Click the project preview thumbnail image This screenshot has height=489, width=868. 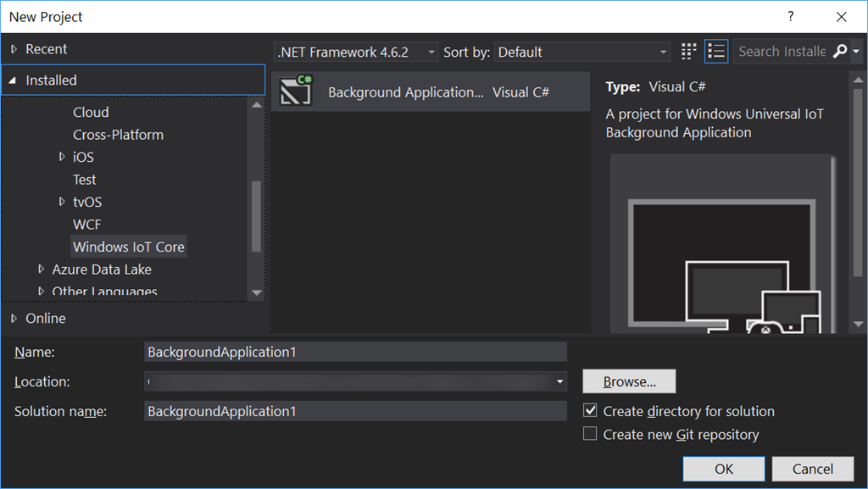pyautogui.click(x=722, y=243)
